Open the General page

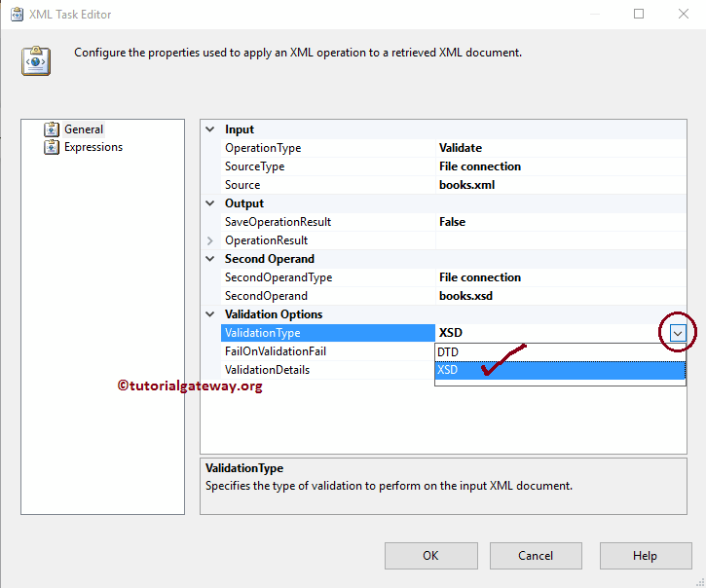84,129
